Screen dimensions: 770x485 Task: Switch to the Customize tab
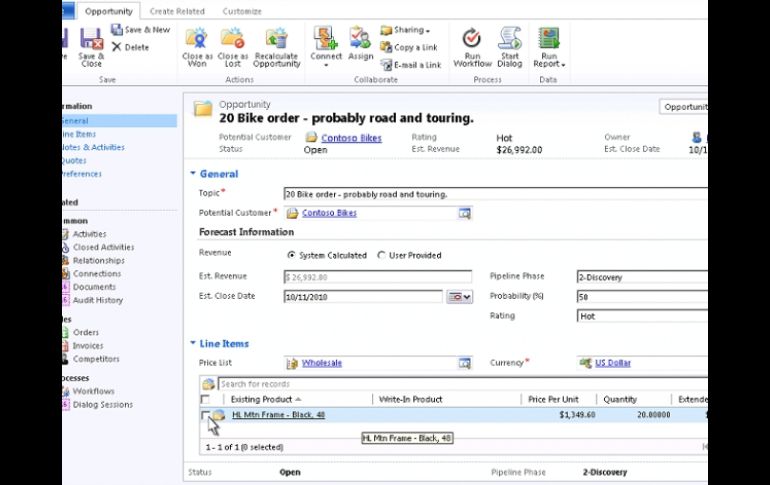coord(241,11)
